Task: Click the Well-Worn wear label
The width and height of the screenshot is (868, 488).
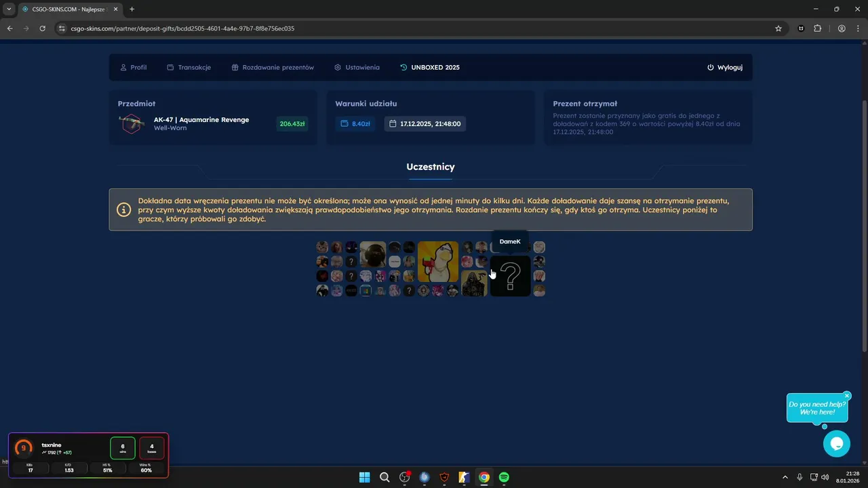Action: [170, 128]
